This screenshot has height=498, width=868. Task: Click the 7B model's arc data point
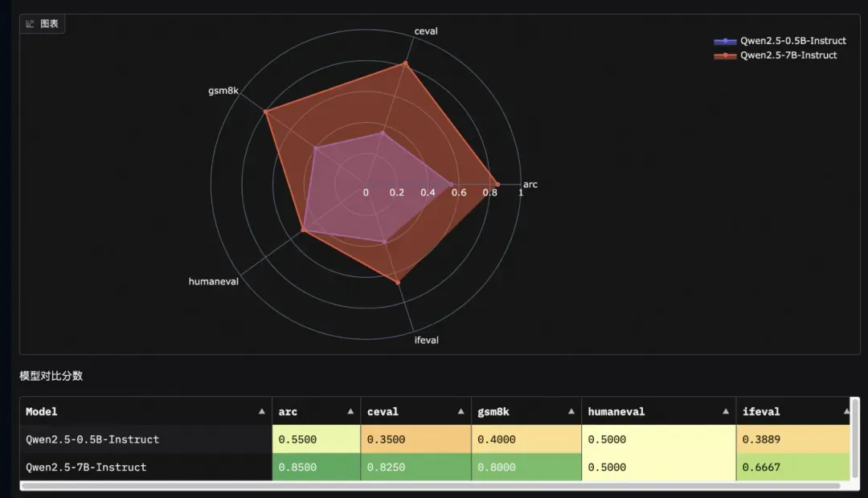tap(497, 184)
